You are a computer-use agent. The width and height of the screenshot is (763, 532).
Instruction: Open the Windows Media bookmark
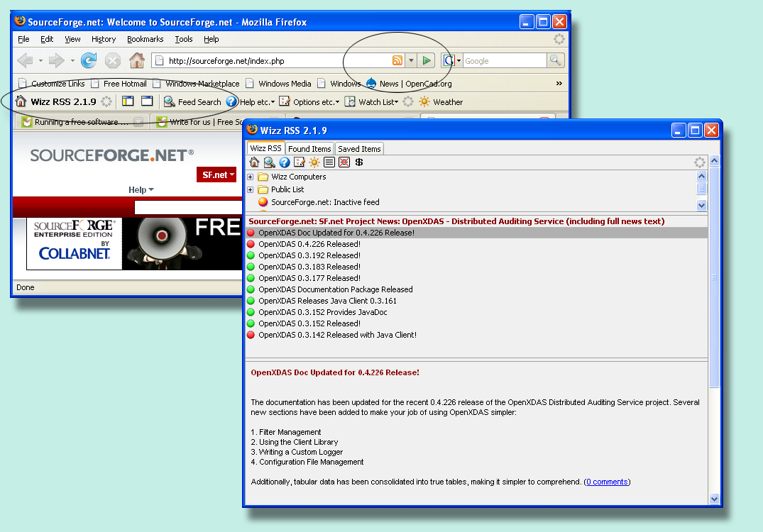[x=279, y=84]
